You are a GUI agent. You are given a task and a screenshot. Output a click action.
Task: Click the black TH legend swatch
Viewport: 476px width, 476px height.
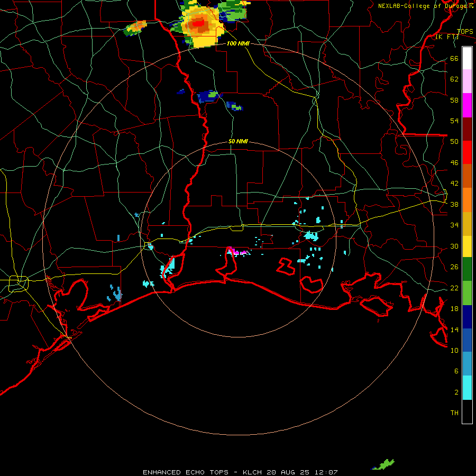click(x=467, y=411)
